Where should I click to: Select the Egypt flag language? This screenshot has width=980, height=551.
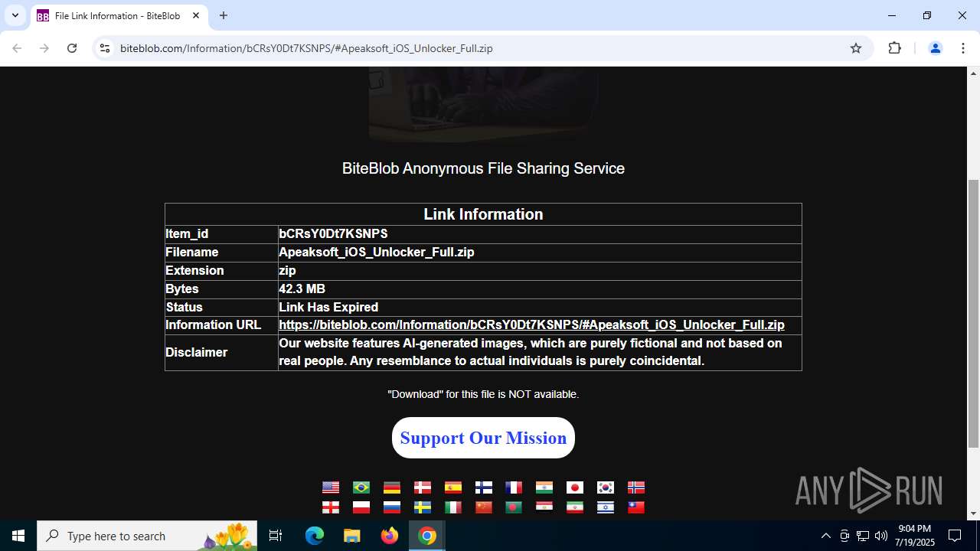click(x=544, y=507)
